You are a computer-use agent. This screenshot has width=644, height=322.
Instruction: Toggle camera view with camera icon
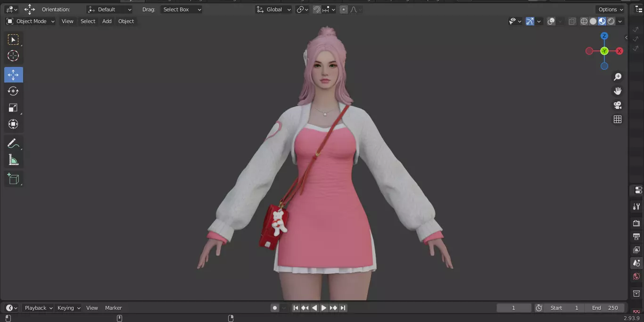618,105
